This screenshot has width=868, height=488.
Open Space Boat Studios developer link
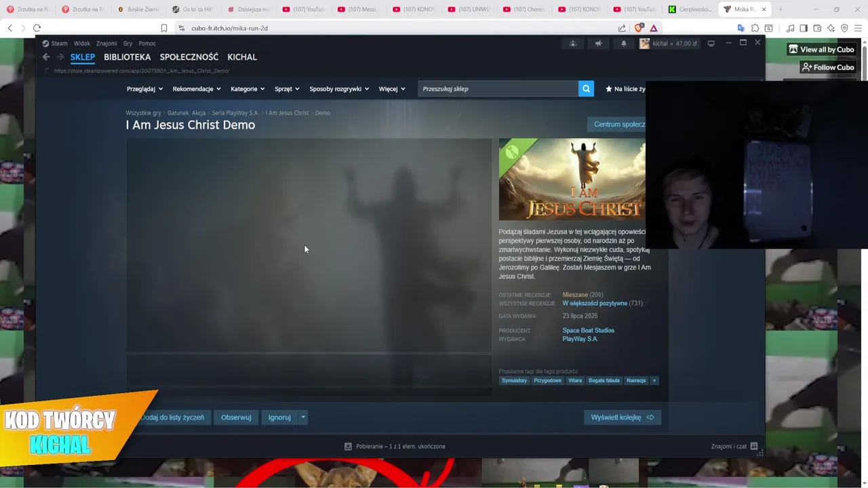click(x=588, y=330)
